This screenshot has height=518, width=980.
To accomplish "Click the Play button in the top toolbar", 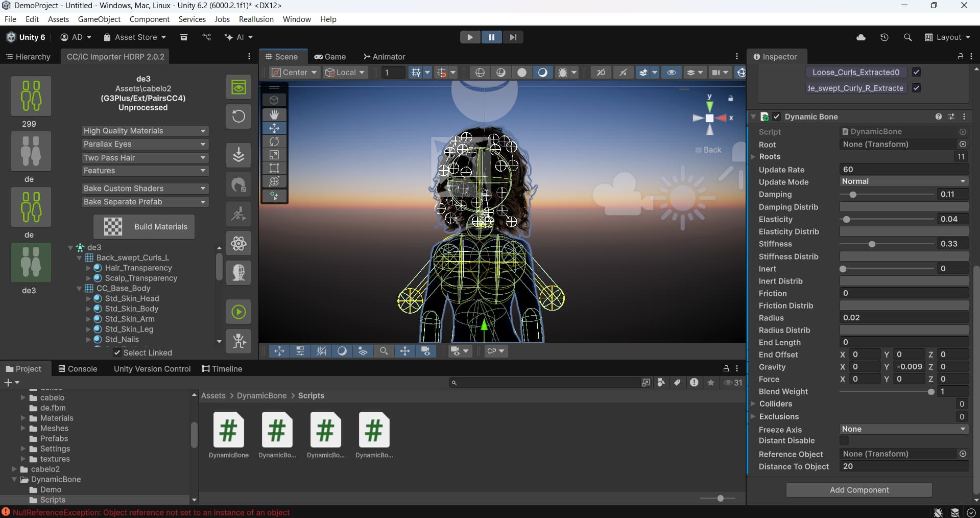I will coord(470,37).
